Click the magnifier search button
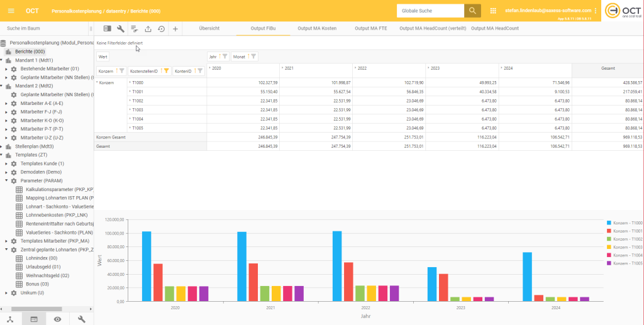The width and height of the screenshot is (644, 325). (472, 11)
